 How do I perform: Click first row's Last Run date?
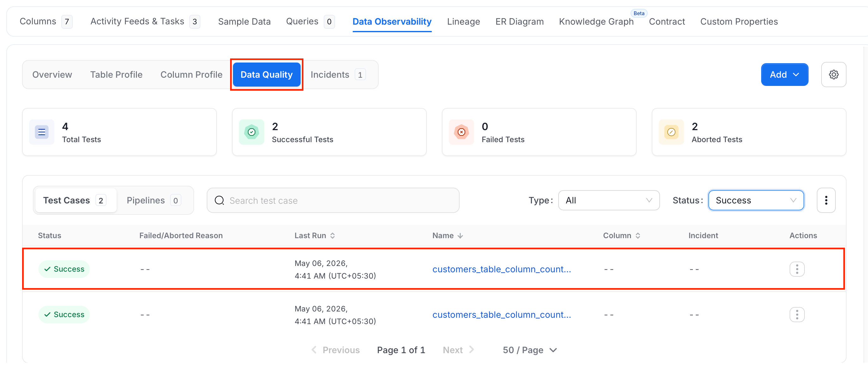[x=335, y=269]
